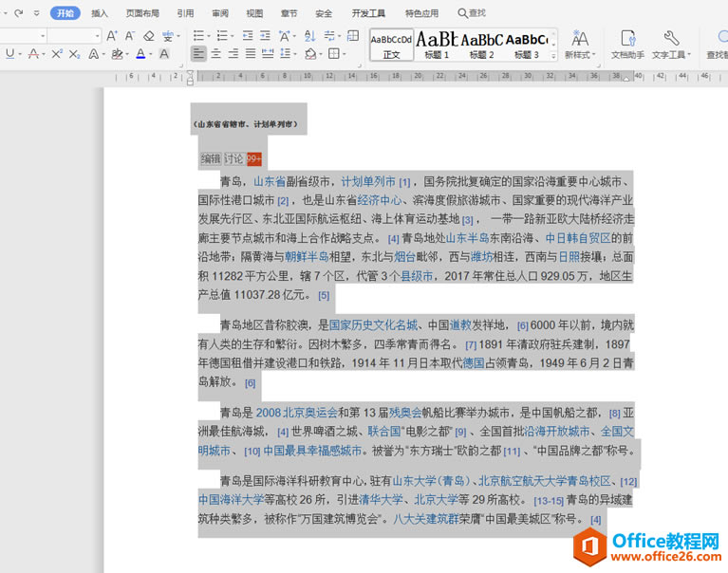Click the insert table grid icon
The height and width of the screenshot is (573, 728).
(x=353, y=36)
